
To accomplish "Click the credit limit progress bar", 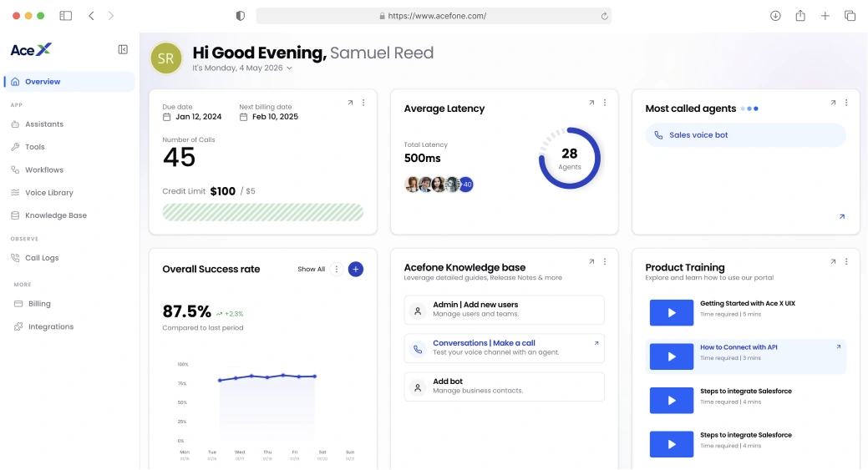I will click(x=263, y=213).
